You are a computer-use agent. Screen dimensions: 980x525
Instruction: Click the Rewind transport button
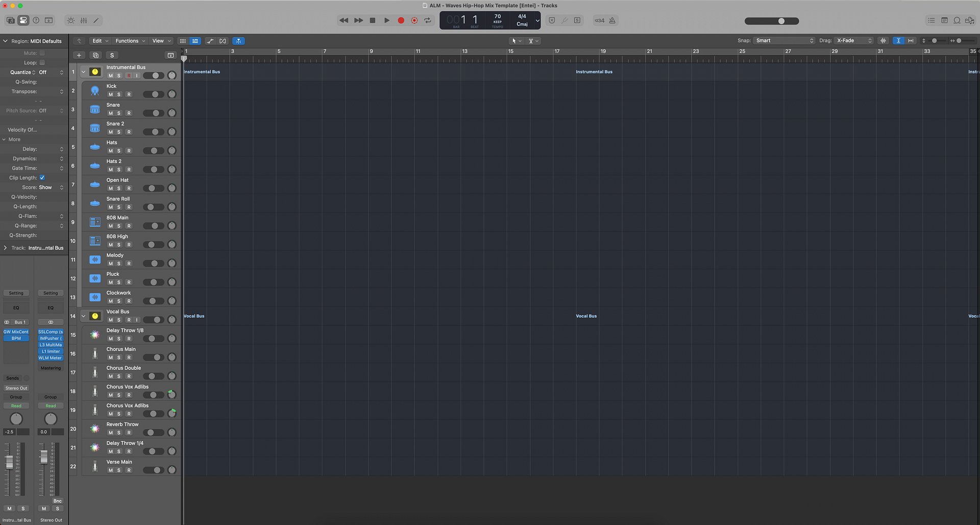(344, 20)
